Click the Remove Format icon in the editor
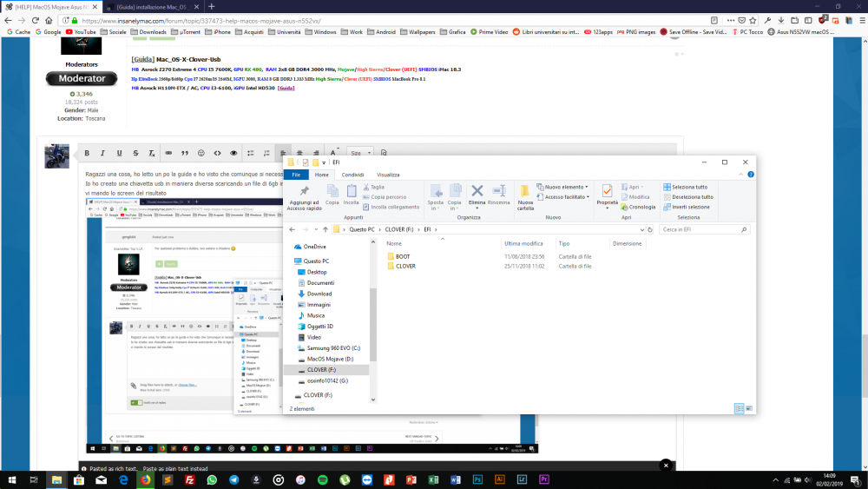The width and height of the screenshot is (868, 489). pos(152,154)
